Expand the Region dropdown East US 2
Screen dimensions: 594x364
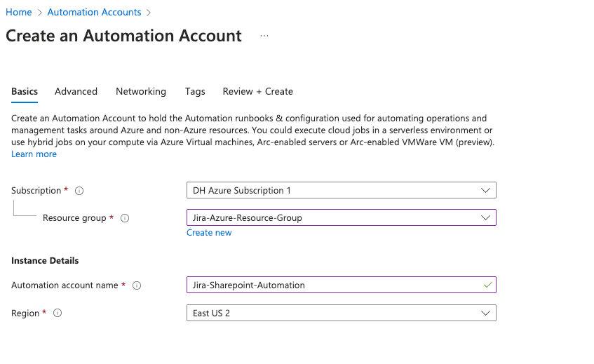(342, 313)
